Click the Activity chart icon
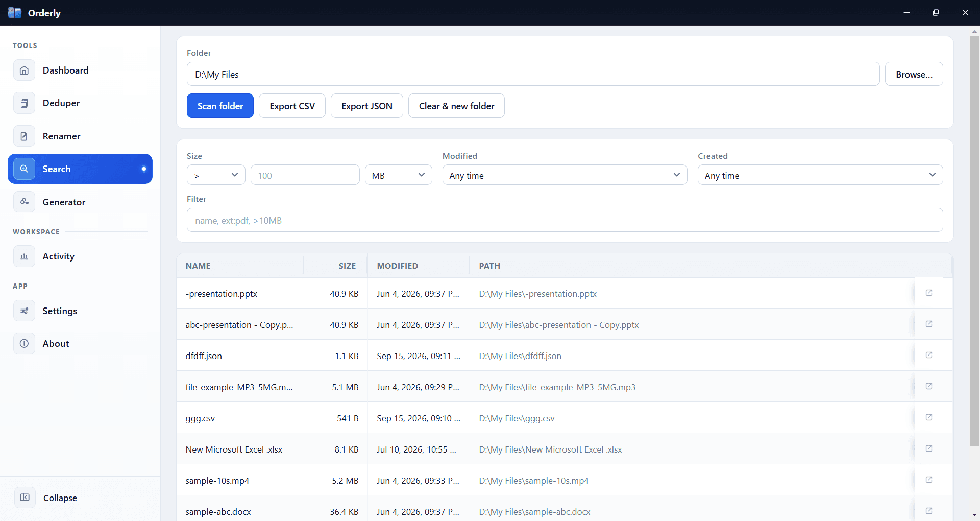 coord(24,256)
